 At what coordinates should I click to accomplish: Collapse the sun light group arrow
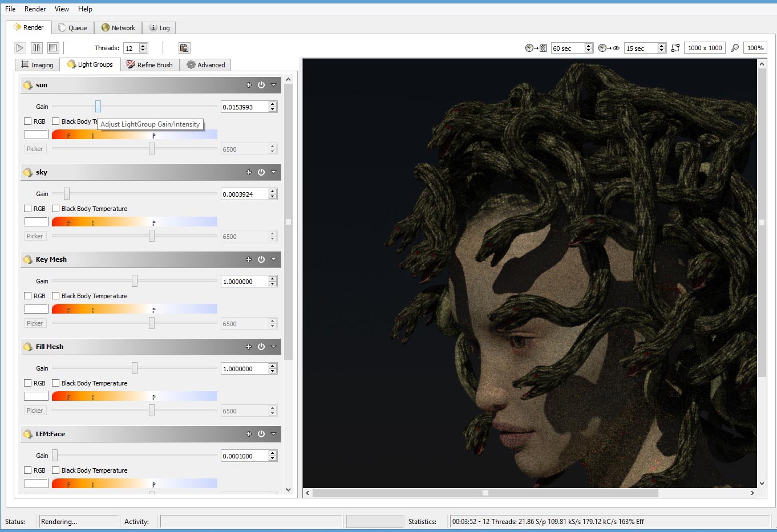click(x=273, y=85)
